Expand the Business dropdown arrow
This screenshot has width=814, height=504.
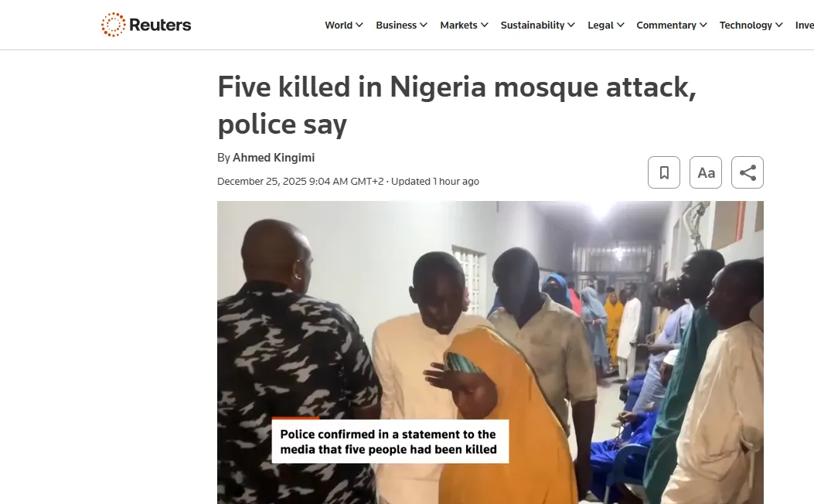point(424,25)
